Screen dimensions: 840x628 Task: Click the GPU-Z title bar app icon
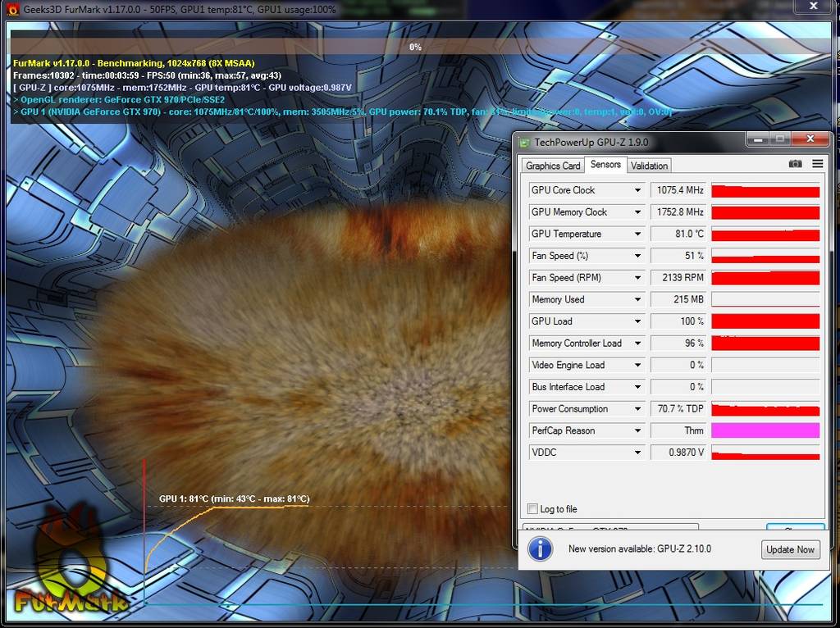pyautogui.click(x=524, y=143)
